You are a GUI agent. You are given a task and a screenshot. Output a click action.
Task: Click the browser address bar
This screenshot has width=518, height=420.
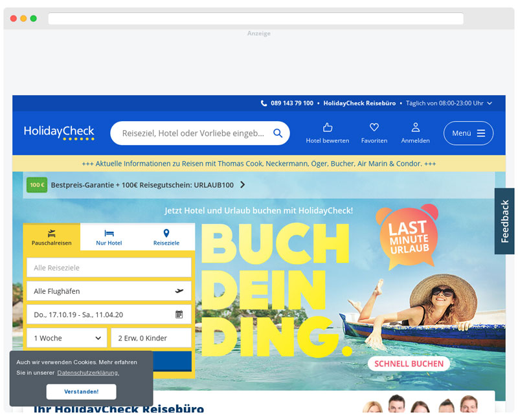(x=256, y=19)
